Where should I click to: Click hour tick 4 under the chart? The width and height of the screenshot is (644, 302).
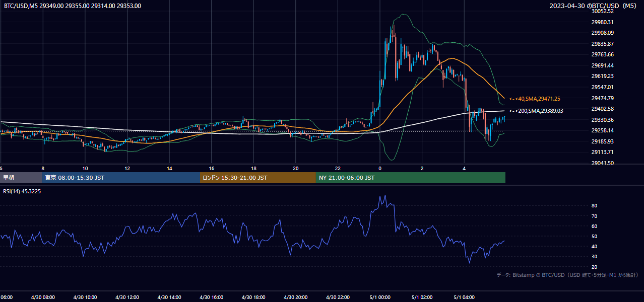pyautogui.click(x=464, y=168)
